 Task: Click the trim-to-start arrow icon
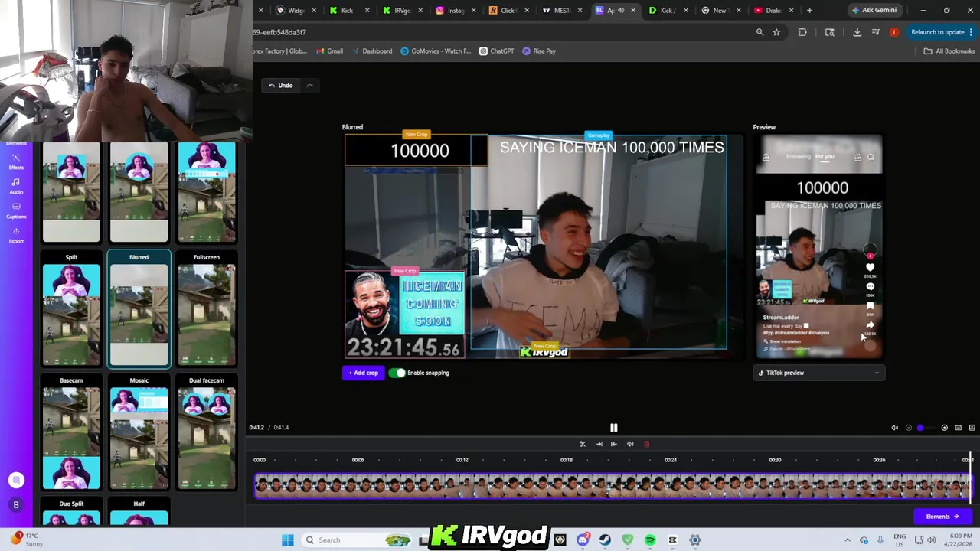coord(613,444)
